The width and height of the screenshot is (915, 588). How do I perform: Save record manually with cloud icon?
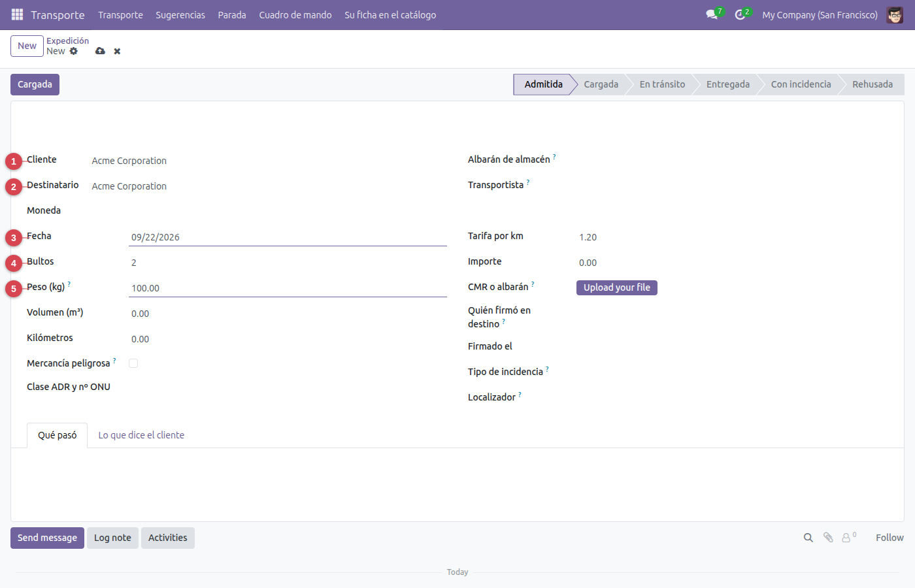click(x=100, y=51)
